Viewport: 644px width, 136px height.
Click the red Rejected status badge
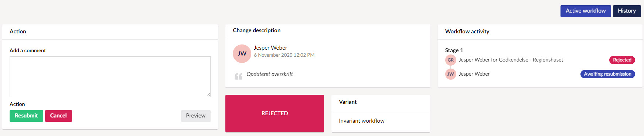[x=622, y=60]
